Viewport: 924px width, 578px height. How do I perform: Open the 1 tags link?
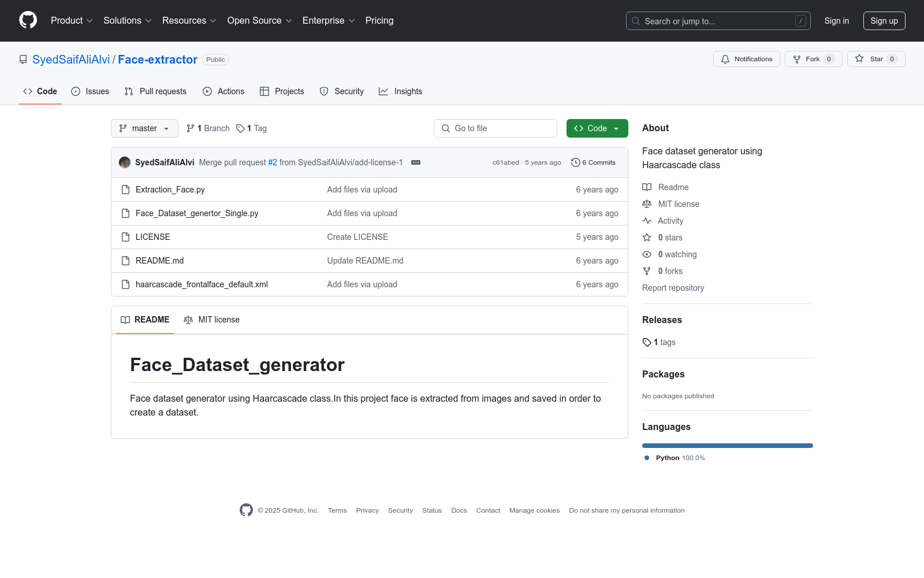coord(659,342)
